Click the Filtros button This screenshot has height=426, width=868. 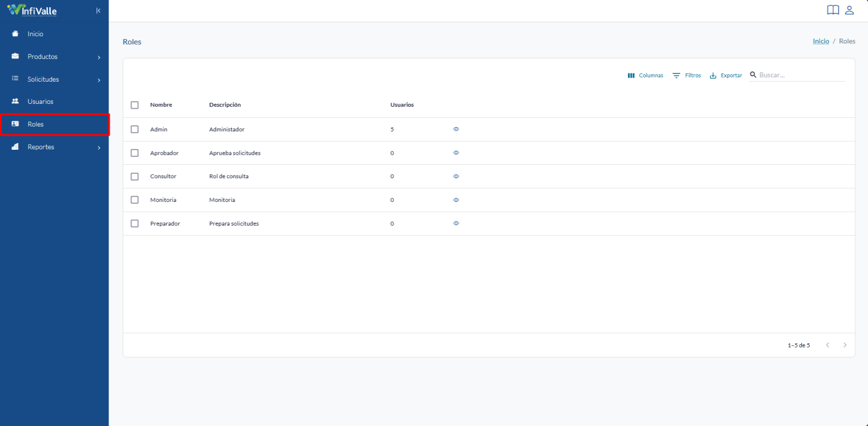(x=687, y=75)
